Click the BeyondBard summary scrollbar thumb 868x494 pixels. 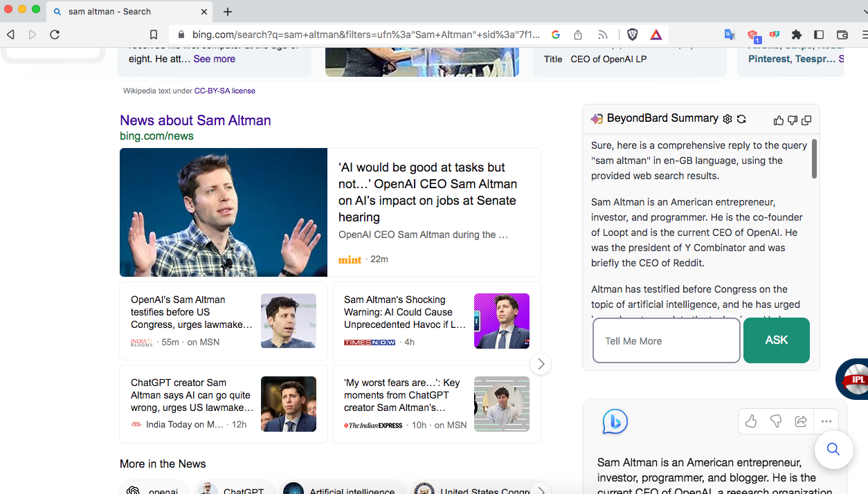pyautogui.click(x=814, y=158)
